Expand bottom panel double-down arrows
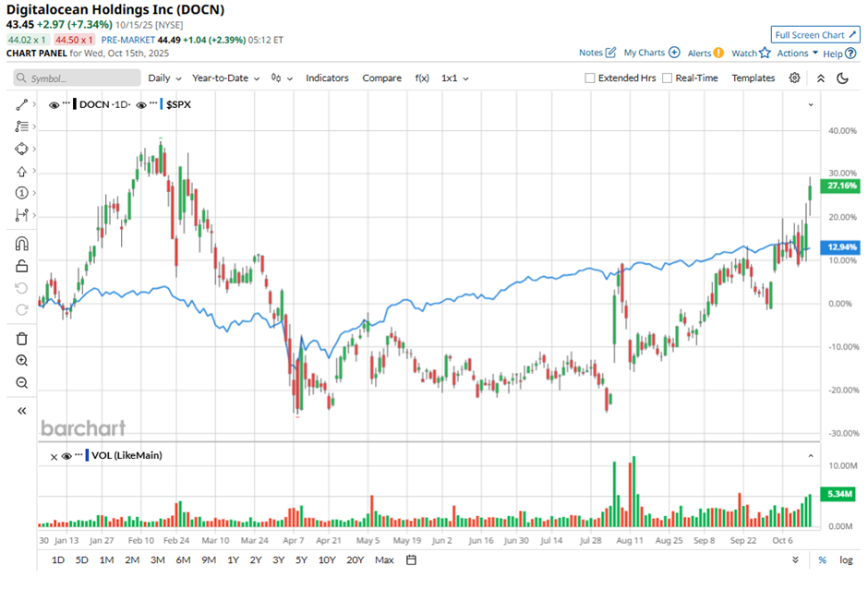Viewport: 868px width, 589px height. (x=795, y=560)
